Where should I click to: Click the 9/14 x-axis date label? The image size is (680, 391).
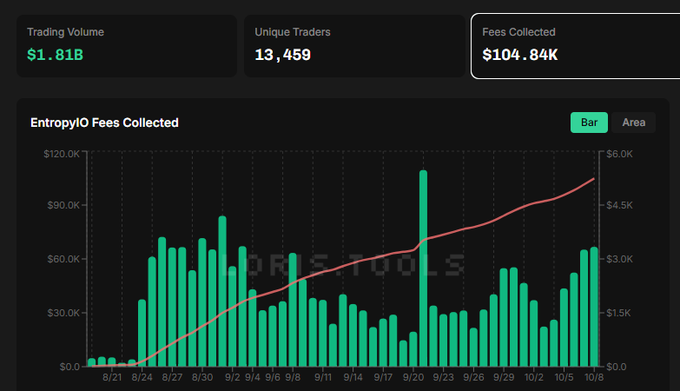pos(353,378)
